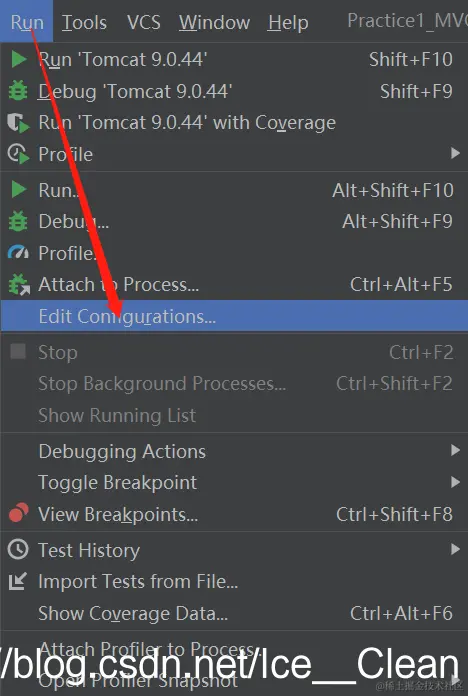Click the Profile... speedometer icon

tap(18, 253)
